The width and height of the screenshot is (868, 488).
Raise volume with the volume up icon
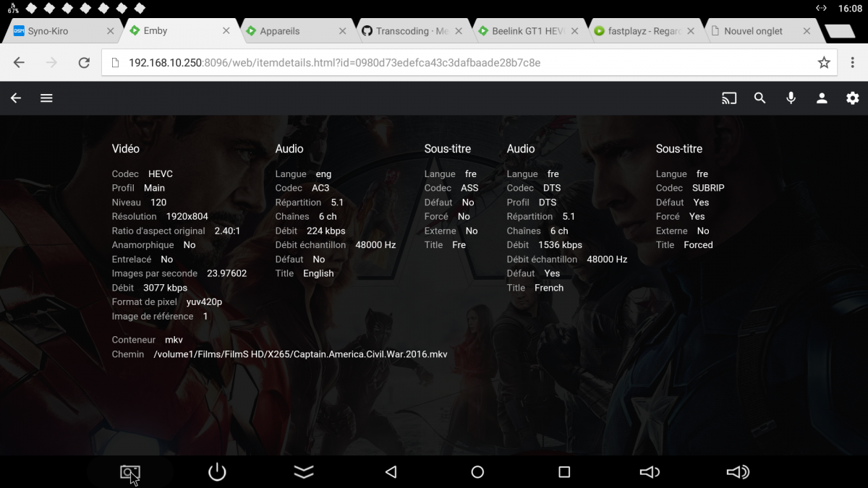coord(738,472)
